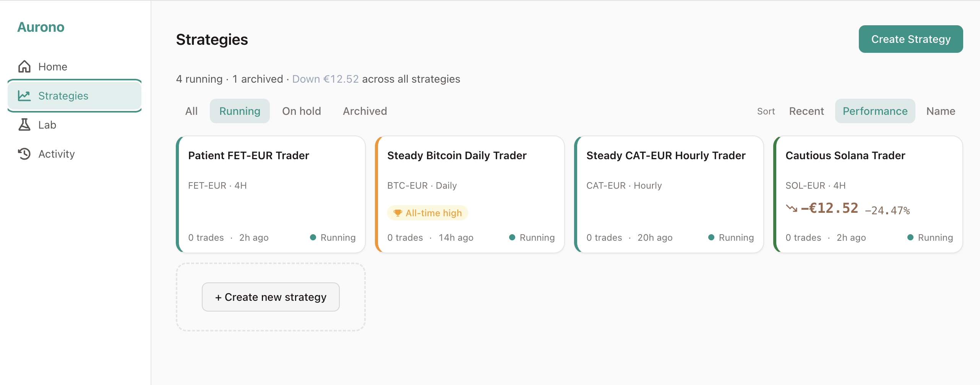Select the Strategies chart icon
980x385 pixels.
pos(24,96)
